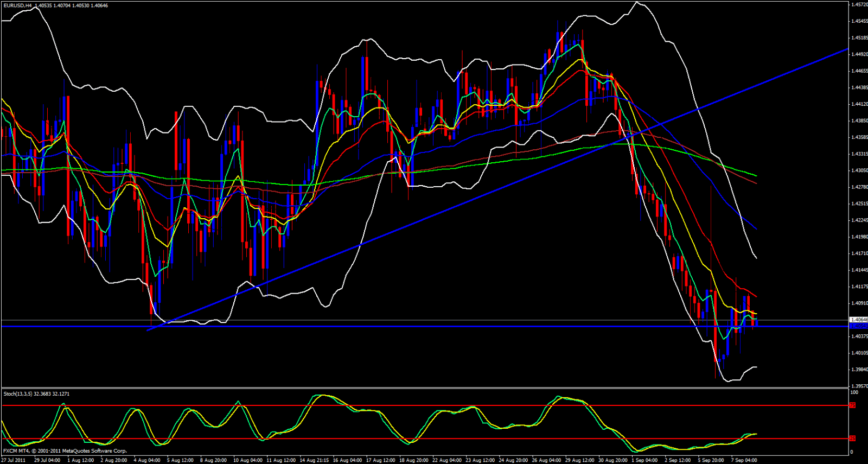Click the 1.43315 price axis label
This screenshot has width=868, height=464.
pos(860,154)
